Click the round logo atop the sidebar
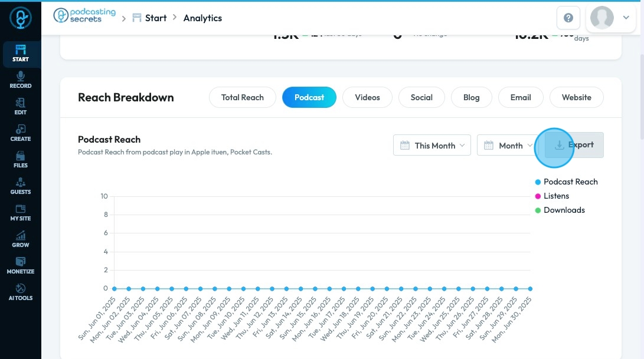This screenshot has width=644, height=359. (x=21, y=18)
